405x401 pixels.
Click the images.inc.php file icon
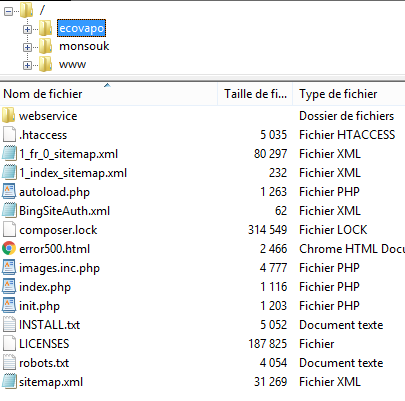click(9, 268)
